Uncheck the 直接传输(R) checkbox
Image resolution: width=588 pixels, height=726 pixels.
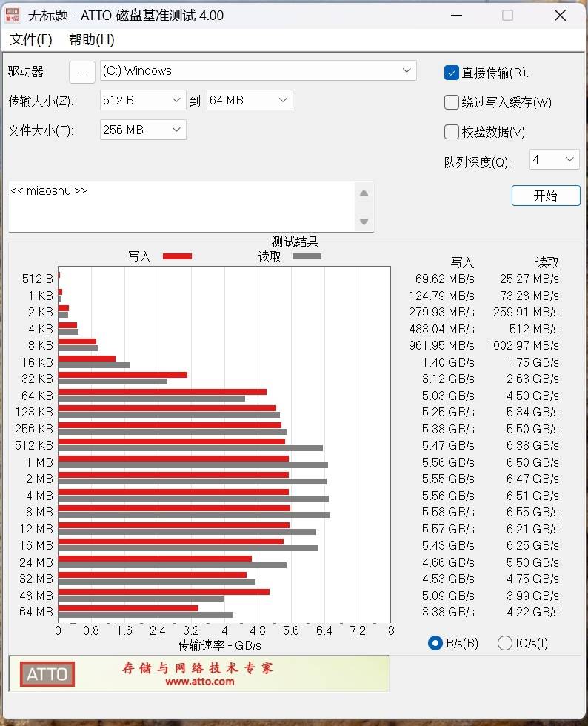click(x=452, y=73)
